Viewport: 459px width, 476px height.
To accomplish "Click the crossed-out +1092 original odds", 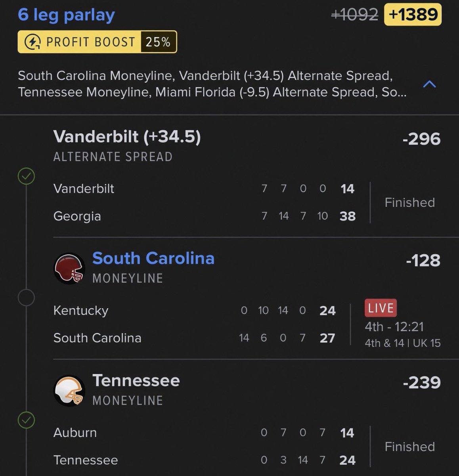I will pyautogui.click(x=355, y=15).
